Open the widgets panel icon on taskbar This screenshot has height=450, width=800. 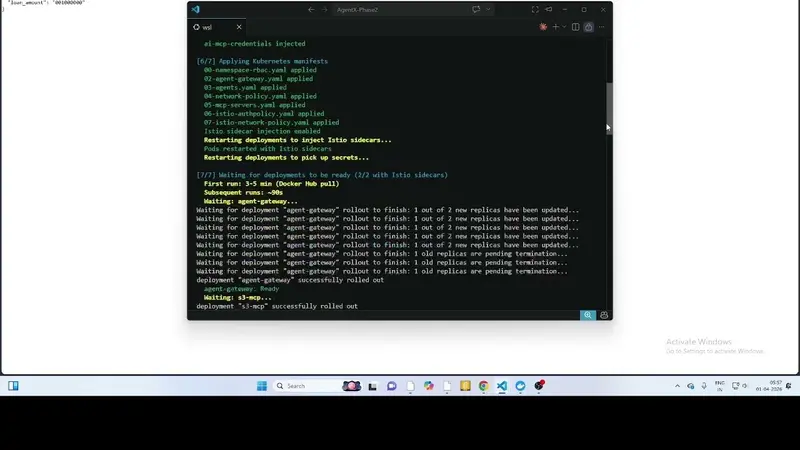13,386
